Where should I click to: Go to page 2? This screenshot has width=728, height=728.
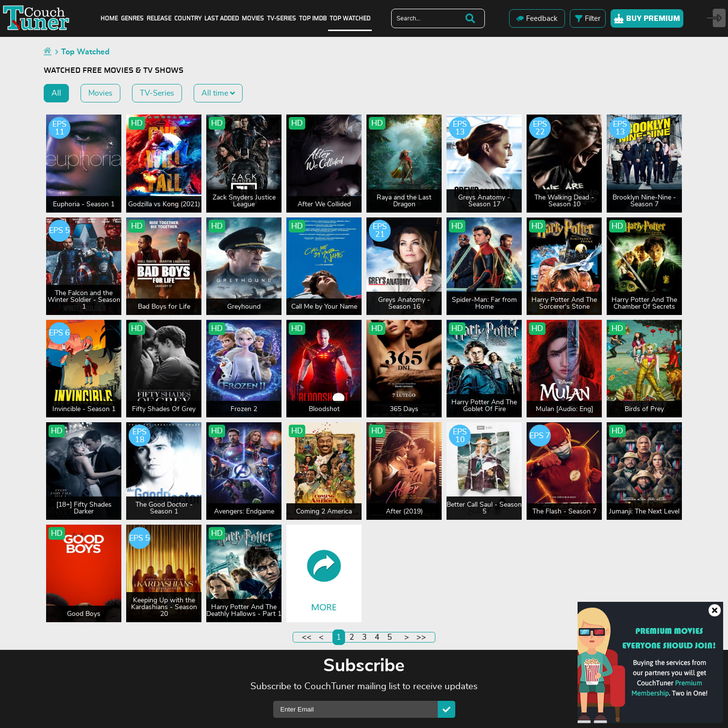point(352,637)
